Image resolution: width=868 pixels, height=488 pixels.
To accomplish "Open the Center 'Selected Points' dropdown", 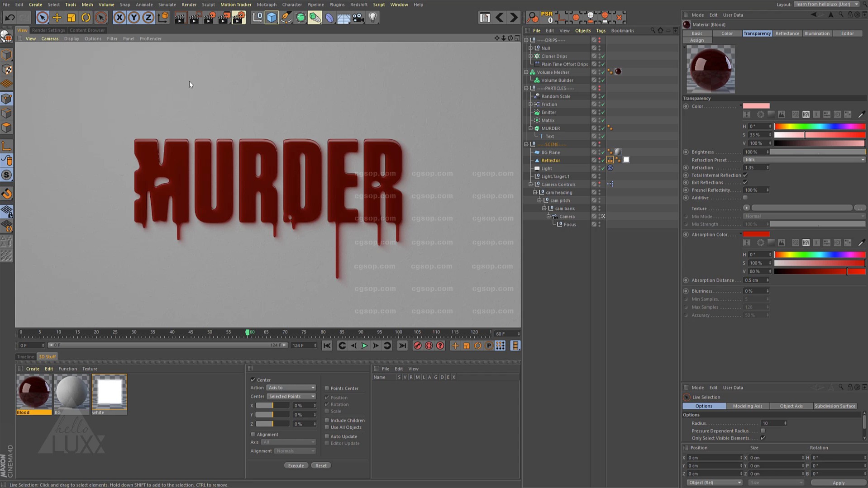I will 291,397.
